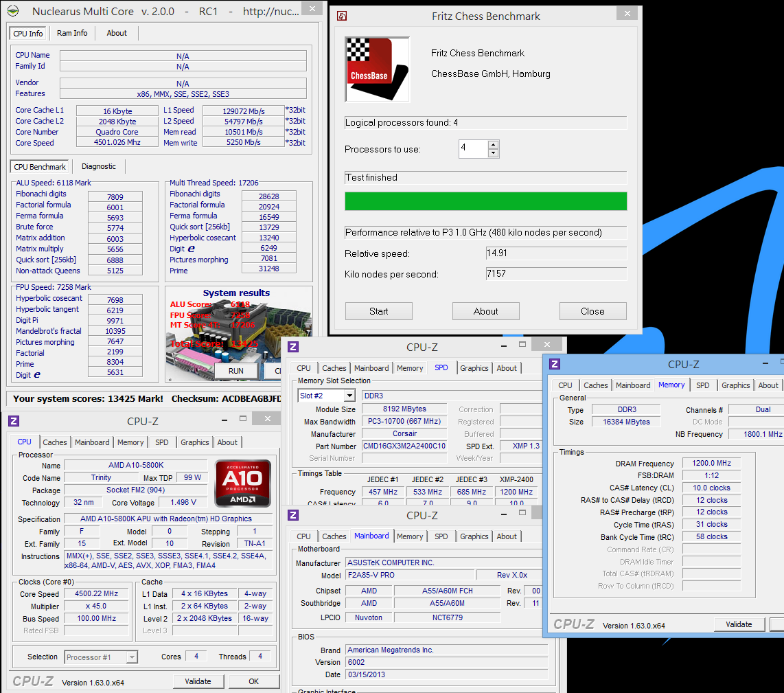
Task: Start the Fritz Chess benchmark
Action: coord(378,311)
